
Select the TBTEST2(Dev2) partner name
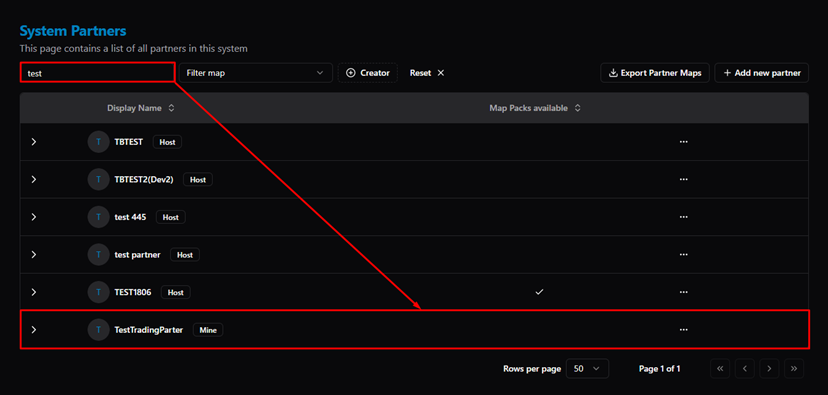point(144,180)
